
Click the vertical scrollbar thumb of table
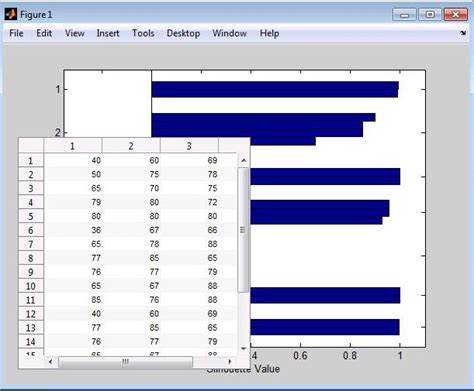click(243, 230)
